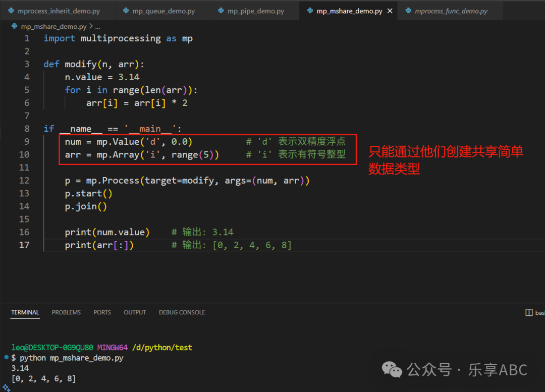
Task: Click Python icon on mp_pipe_demo.py tab
Action: tap(221, 11)
